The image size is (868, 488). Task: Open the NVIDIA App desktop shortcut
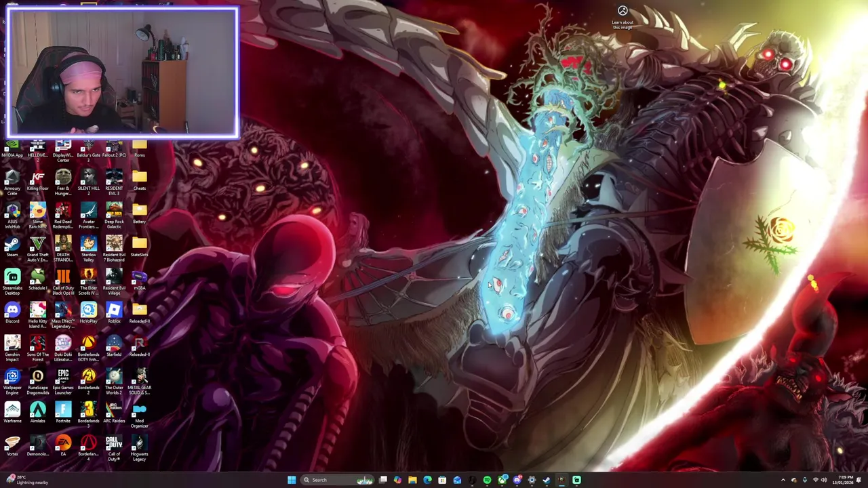pyautogui.click(x=12, y=149)
